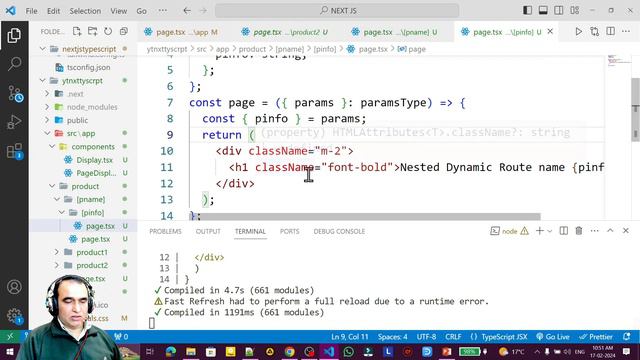The image size is (640, 360).
Task: Split the editor to the right
Action: [611, 31]
